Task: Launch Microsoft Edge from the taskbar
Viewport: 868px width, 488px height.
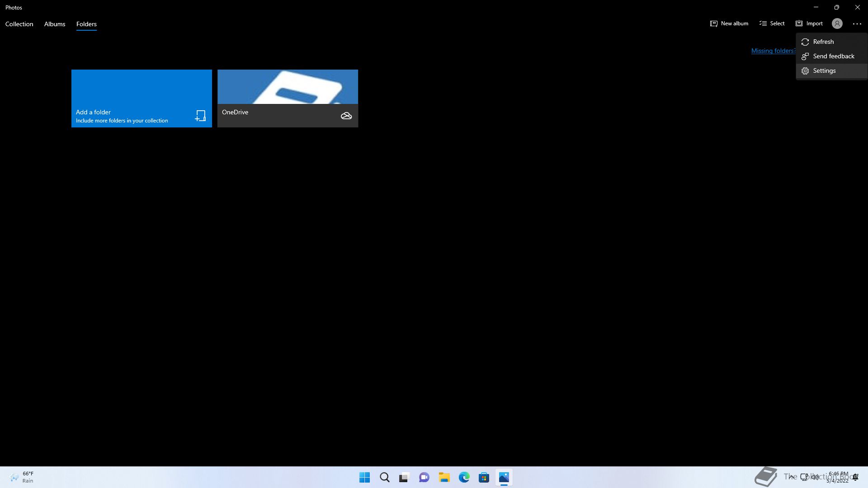Action: 464,477
